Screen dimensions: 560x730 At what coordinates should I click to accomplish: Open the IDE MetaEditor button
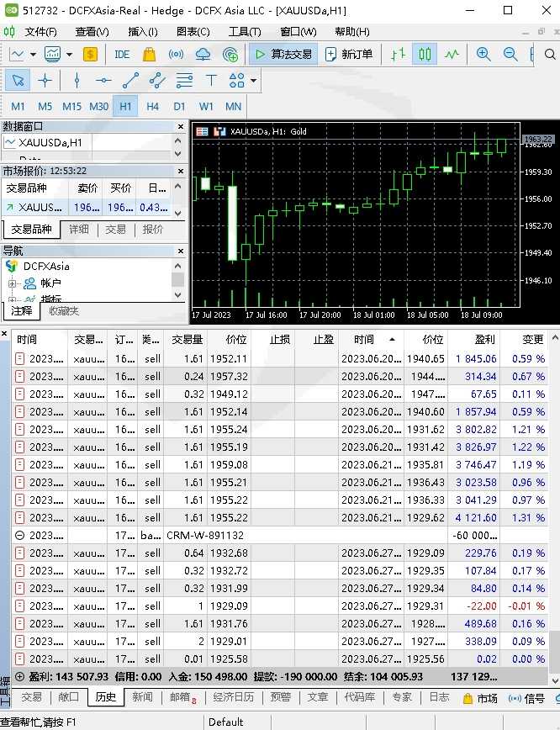pos(122,55)
